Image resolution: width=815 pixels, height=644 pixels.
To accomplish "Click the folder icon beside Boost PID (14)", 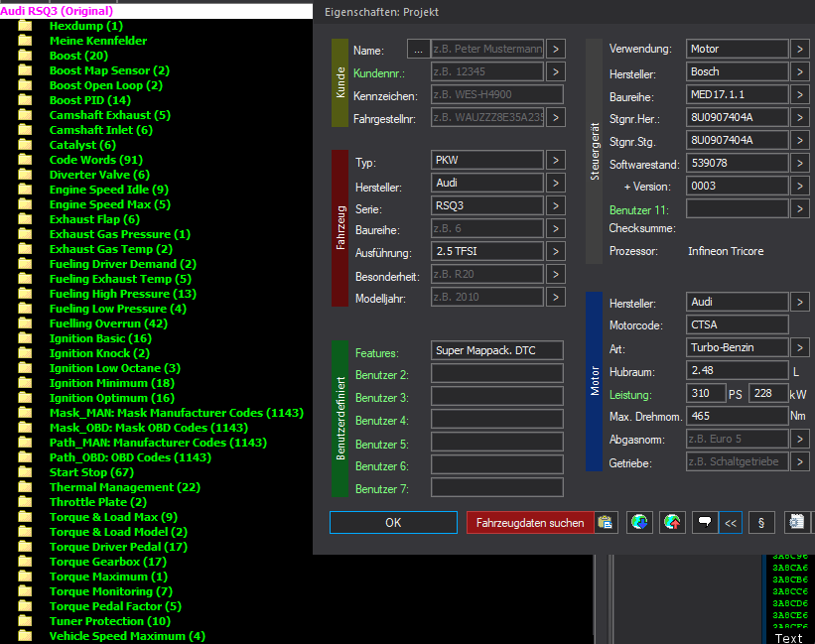I will pos(25,100).
